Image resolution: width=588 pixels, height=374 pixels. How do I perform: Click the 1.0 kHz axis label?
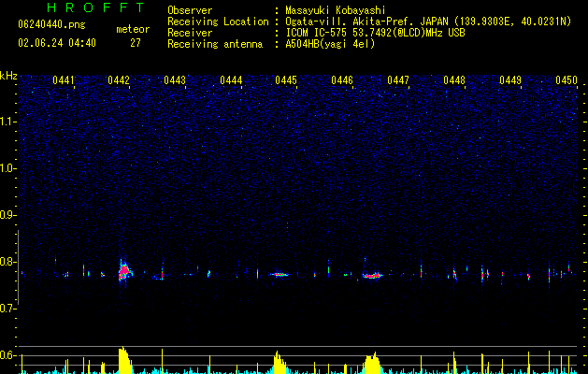coord(8,168)
